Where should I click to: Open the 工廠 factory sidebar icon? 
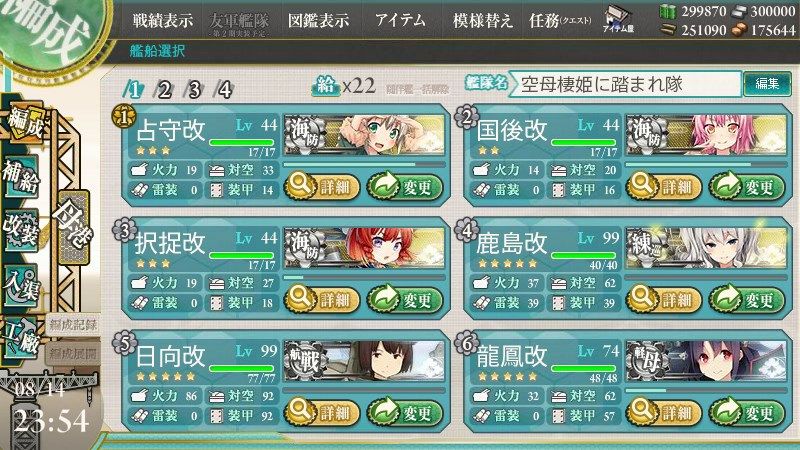point(21,337)
